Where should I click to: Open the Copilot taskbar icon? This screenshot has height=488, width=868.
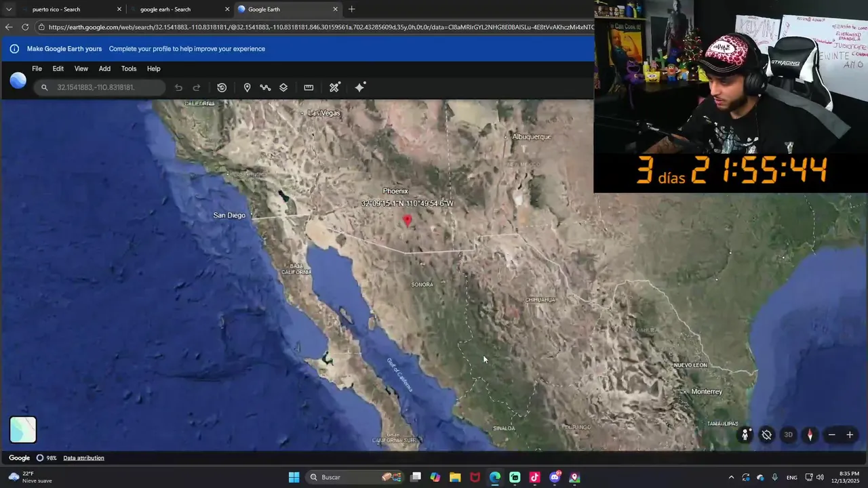point(435,477)
